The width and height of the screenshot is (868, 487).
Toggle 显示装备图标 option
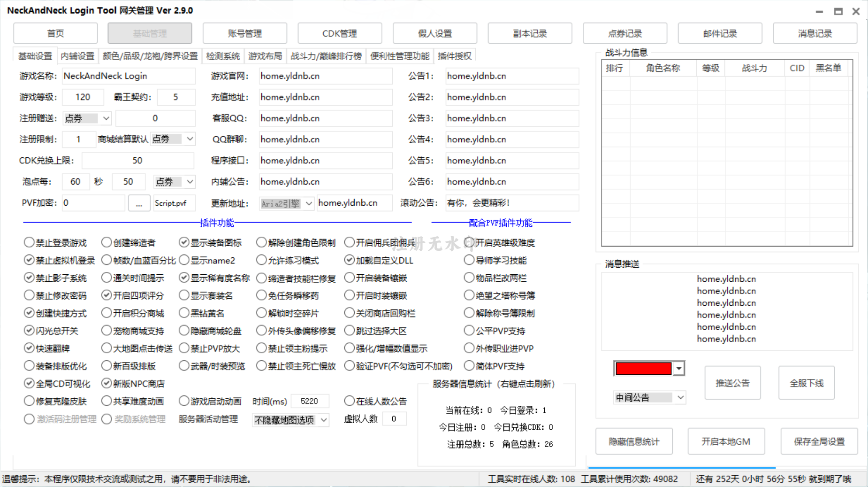tap(210, 242)
